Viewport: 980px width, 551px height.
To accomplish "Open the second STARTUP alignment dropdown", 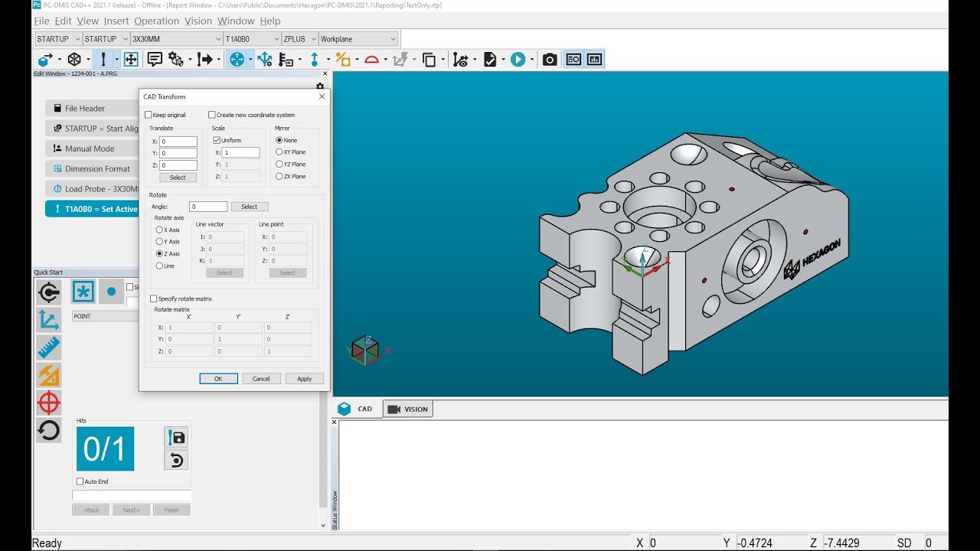I will click(106, 38).
